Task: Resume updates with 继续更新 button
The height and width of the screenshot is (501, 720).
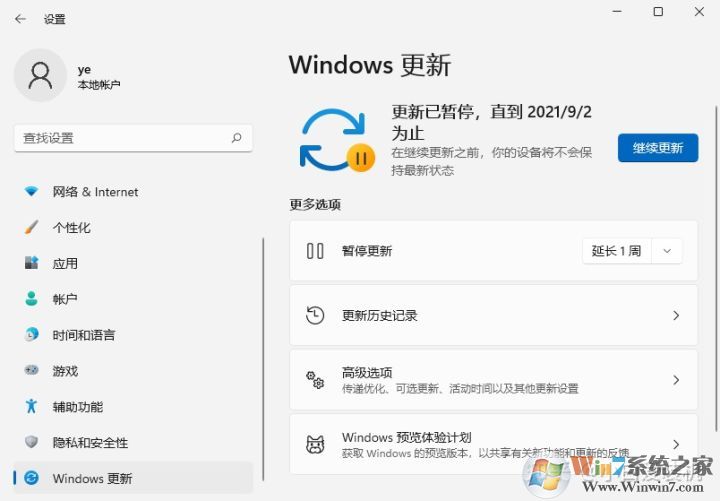Action: pos(658,147)
